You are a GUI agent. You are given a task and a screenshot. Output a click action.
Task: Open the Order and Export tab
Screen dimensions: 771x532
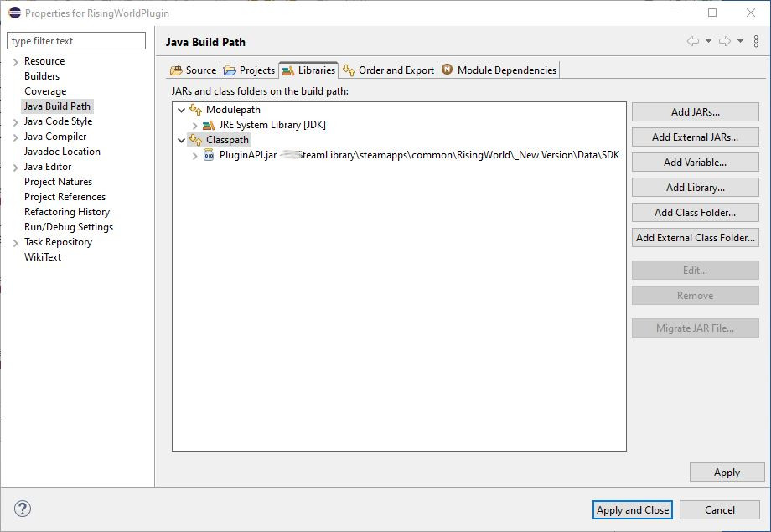pyautogui.click(x=389, y=70)
